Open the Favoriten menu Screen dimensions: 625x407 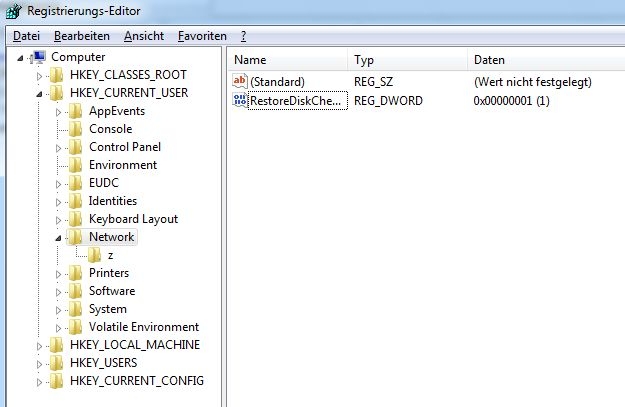point(201,35)
